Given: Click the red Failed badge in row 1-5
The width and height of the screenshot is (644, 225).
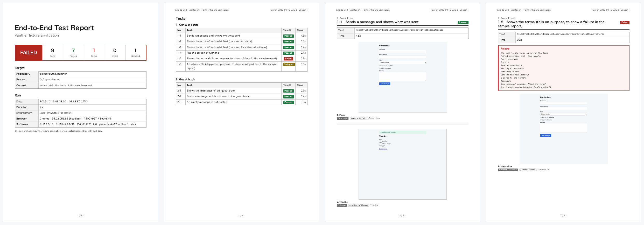Looking at the screenshot, I should pyautogui.click(x=288, y=59).
